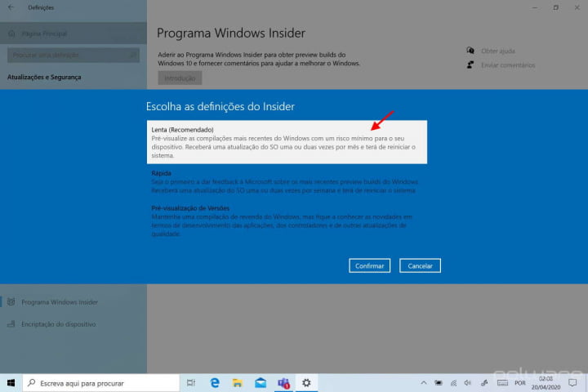Image resolution: width=588 pixels, height=392 pixels.
Task: Go to Página Principal in sidebar
Action: (x=47, y=33)
